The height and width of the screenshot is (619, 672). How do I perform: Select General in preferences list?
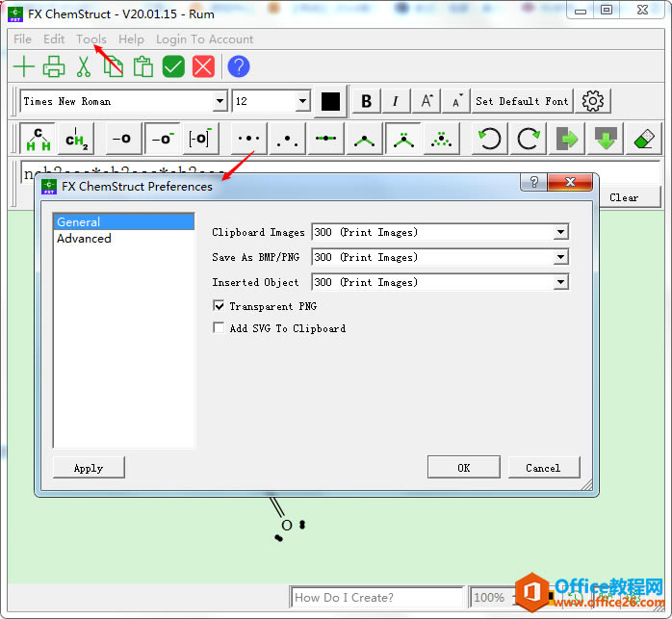(124, 222)
